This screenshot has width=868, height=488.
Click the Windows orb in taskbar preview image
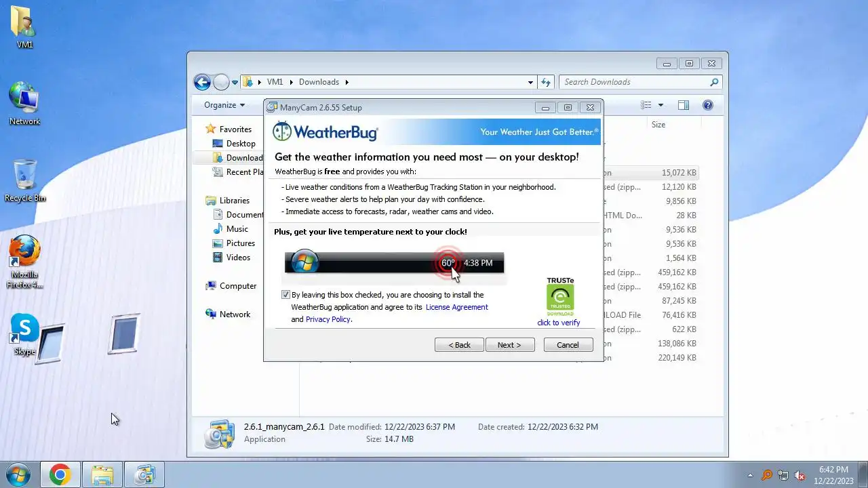pos(304,262)
